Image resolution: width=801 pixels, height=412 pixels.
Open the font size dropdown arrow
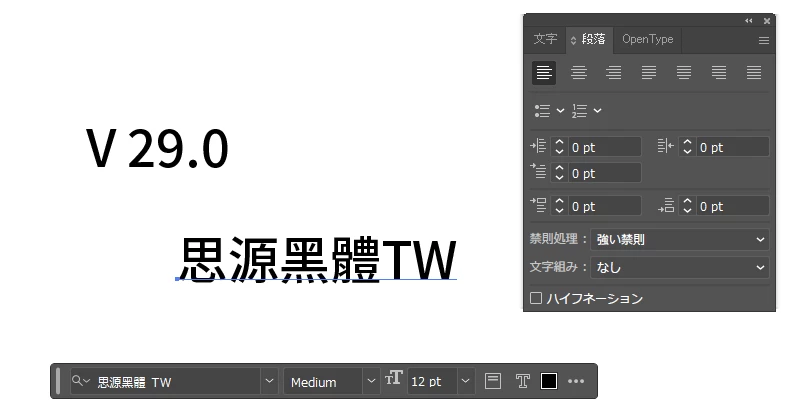point(465,381)
